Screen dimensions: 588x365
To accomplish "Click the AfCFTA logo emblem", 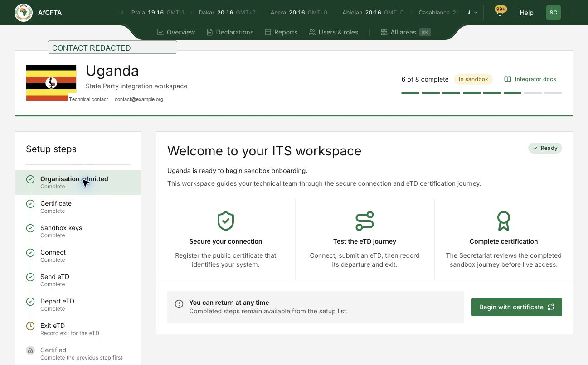I will click(x=24, y=13).
